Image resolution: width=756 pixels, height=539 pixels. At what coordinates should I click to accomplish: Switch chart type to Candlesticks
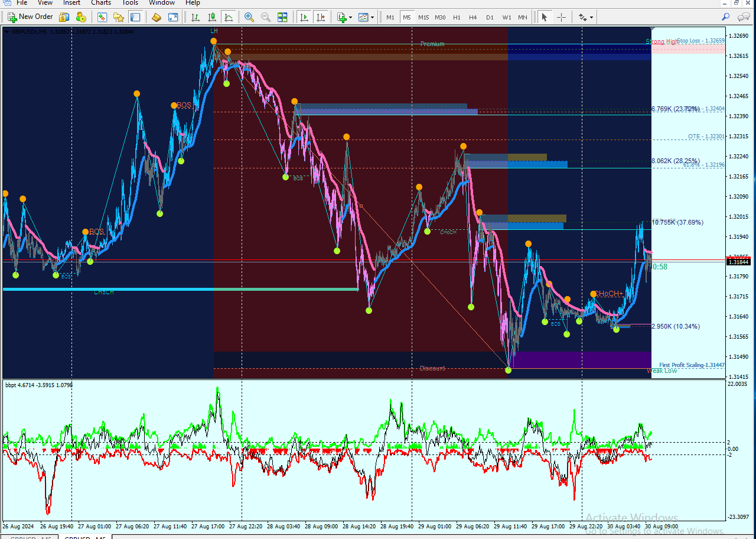pos(211,17)
